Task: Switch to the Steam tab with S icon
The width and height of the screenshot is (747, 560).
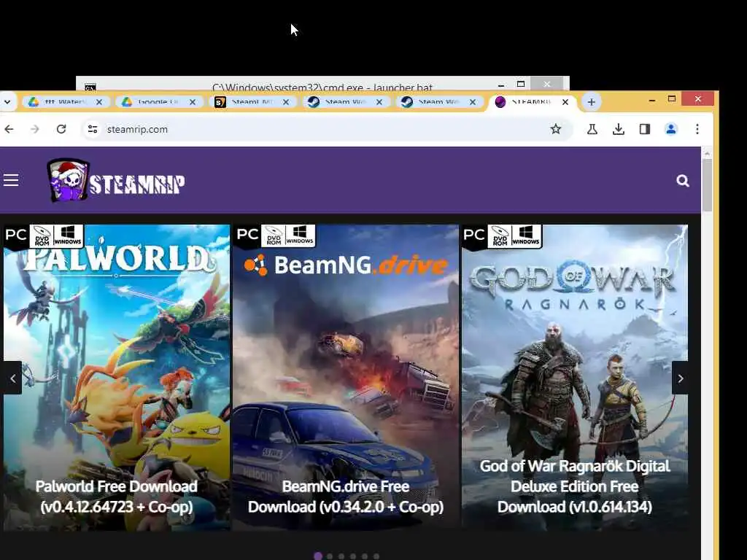Action: coord(253,102)
